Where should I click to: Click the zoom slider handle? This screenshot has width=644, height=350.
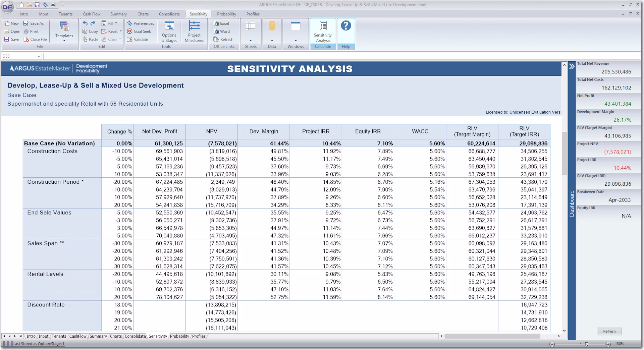[x=586, y=344]
